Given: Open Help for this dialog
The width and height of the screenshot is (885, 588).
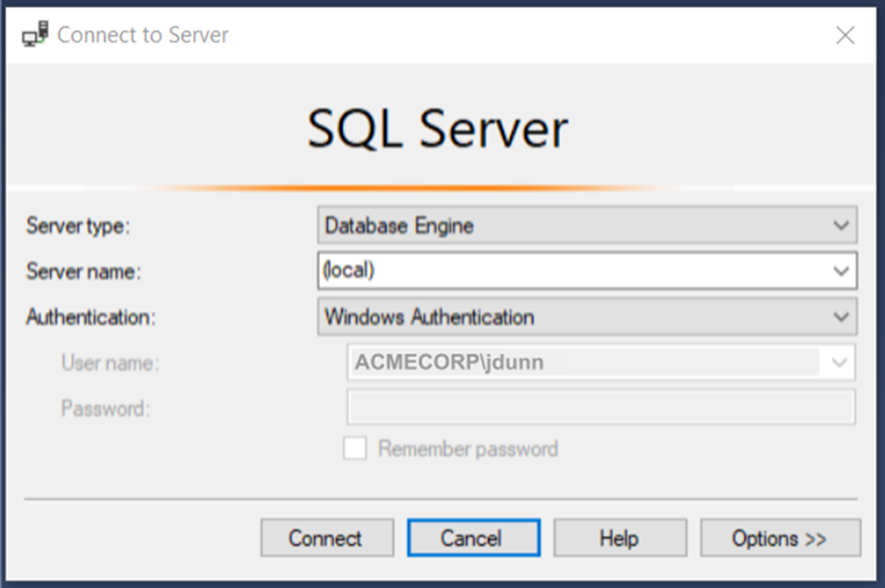Looking at the screenshot, I should tap(620, 538).
